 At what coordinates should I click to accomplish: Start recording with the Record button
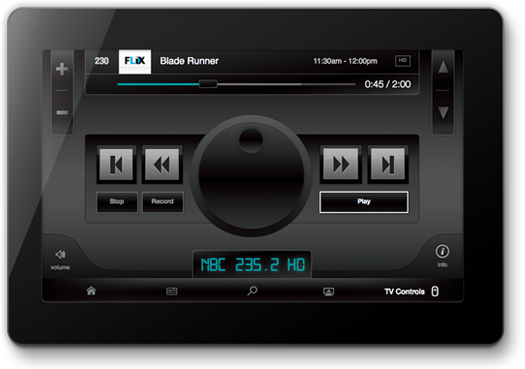pyautogui.click(x=162, y=202)
